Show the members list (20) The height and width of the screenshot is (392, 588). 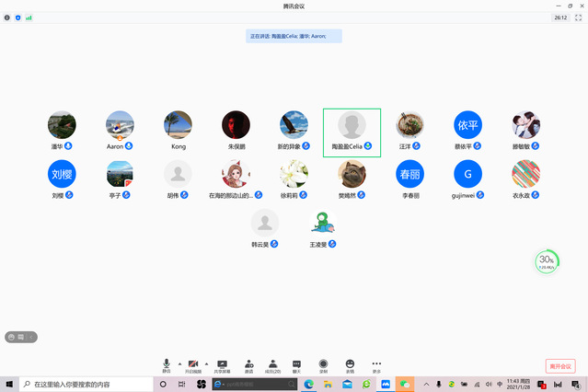tap(273, 365)
